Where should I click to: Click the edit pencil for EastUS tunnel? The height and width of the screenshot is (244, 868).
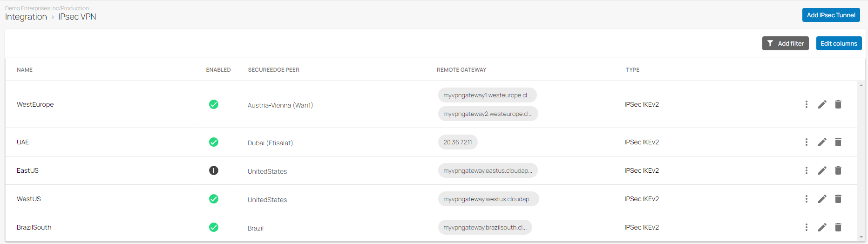pyautogui.click(x=822, y=170)
